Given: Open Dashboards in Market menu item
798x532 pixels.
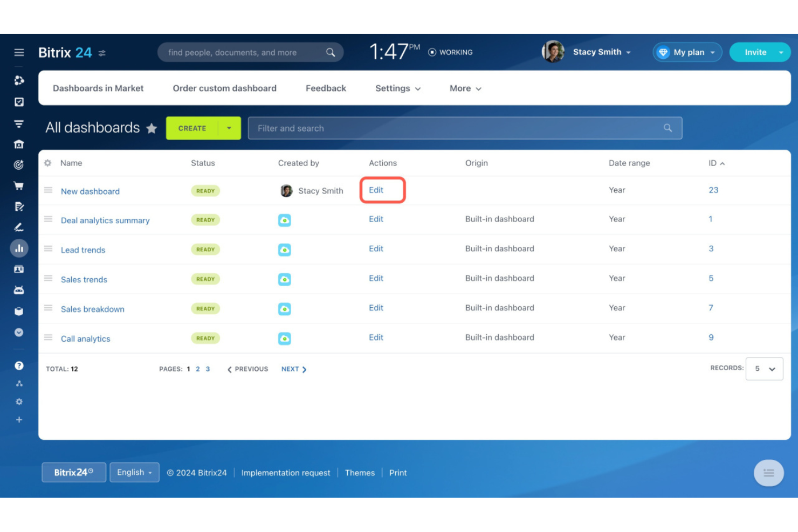Looking at the screenshot, I should (98, 88).
